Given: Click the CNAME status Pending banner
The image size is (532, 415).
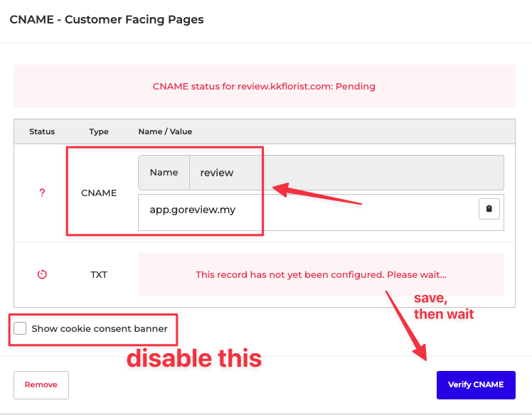Looking at the screenshot, I should tap(264, 87).
